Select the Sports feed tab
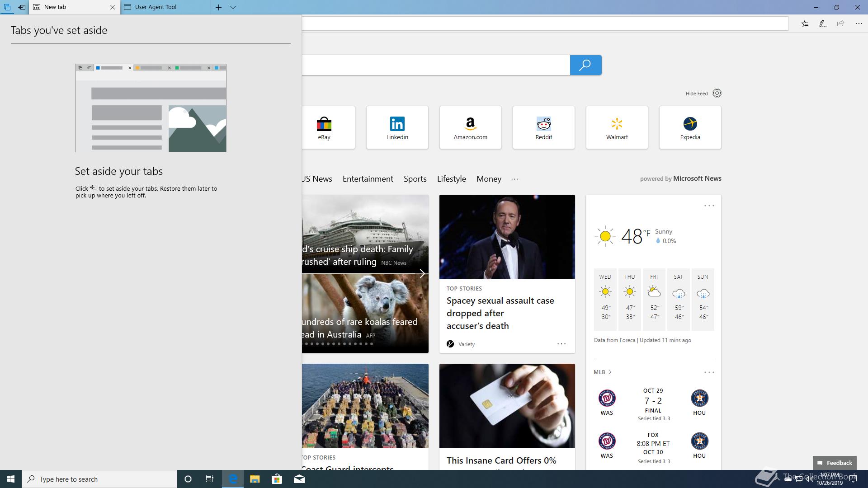The image size is (868, 488). pyautogui.click(x=415, y=179)
